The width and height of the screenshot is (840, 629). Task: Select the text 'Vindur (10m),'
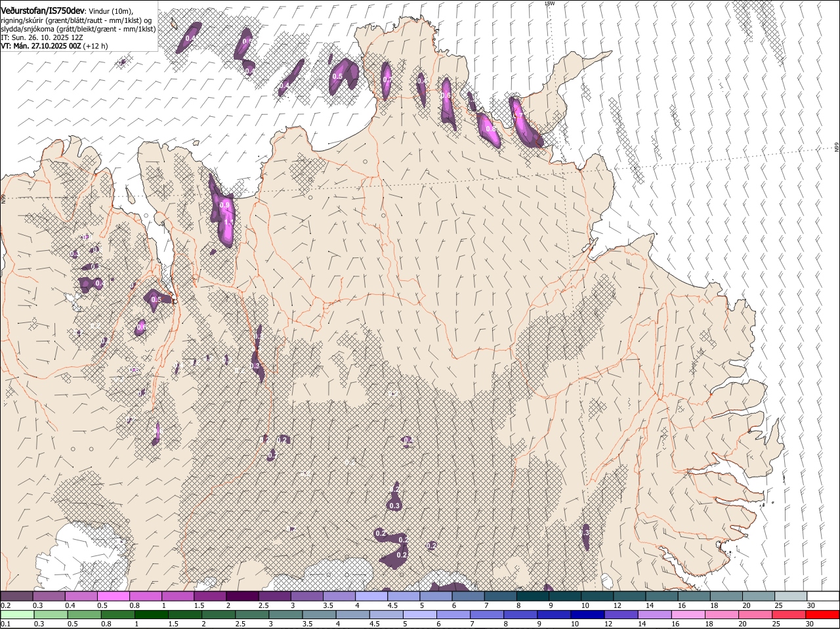pos(110,11)
